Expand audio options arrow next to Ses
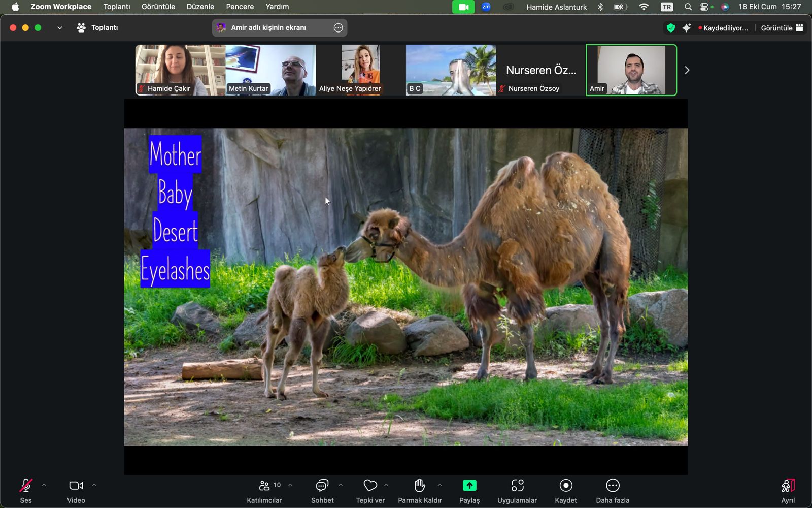Viewport: 812px width, 508px height. pyautogui.click(x=44, y=485)
